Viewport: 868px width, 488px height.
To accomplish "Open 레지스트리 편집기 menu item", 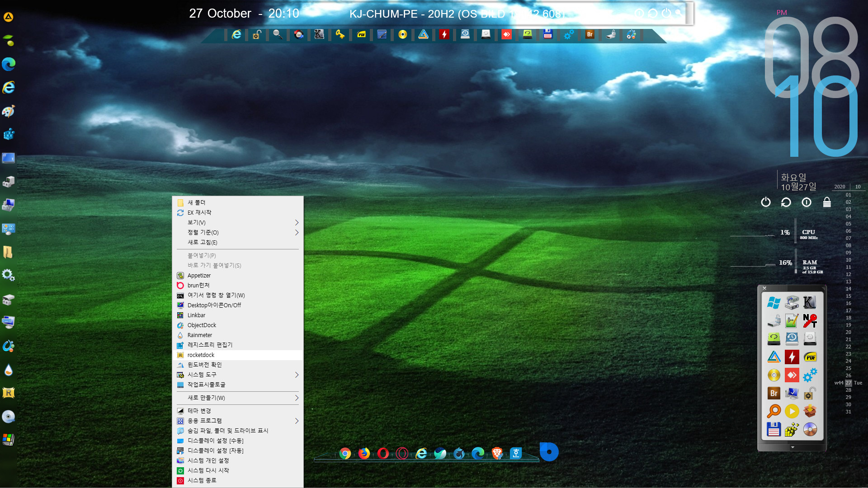I will pyautogui.click(x=237, y=345).
